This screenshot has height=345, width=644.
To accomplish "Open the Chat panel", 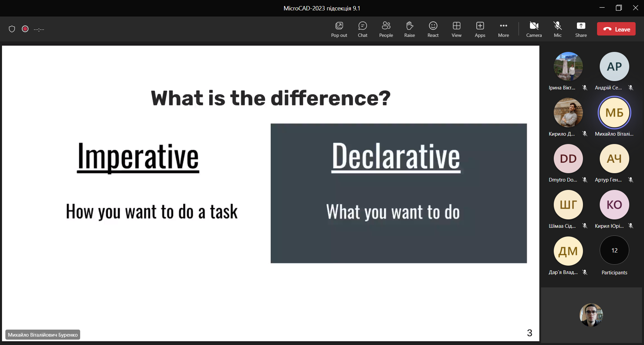I will [363, 29].
